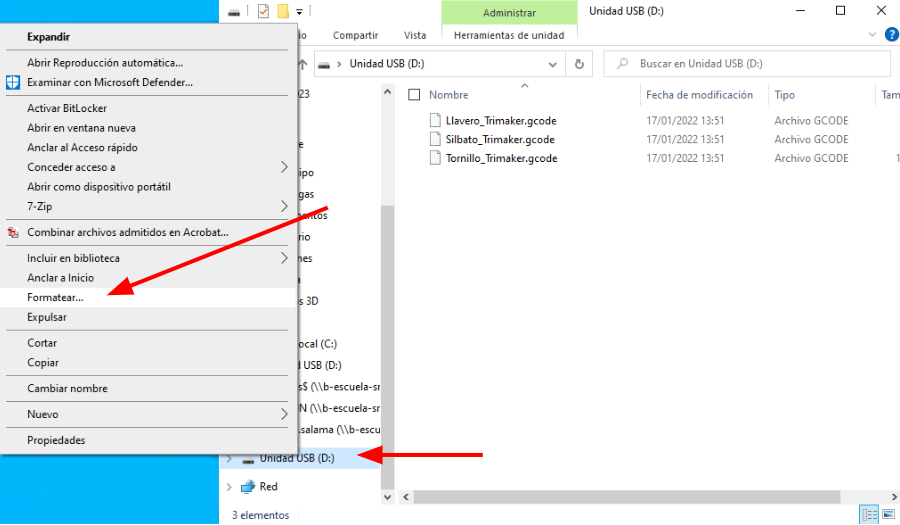Expand the Red network tree node
This screenshot has height=525, width=900.
pyautogui.click(x=229, y=487)
